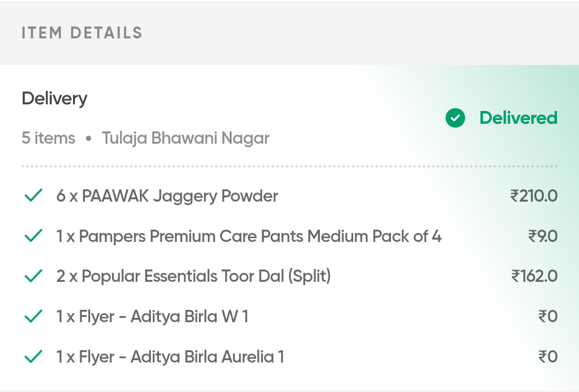Click the ₹9.0 price
579x392 pixels.
(542, 236)
